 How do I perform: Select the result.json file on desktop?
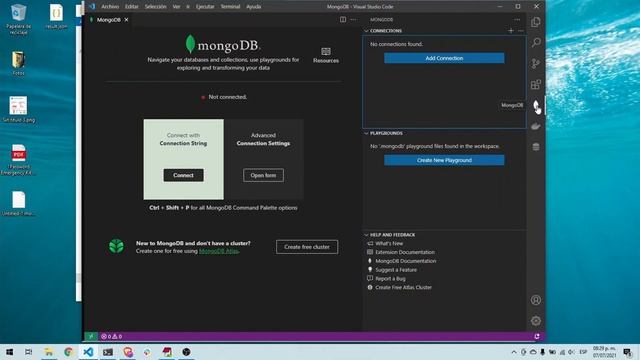[56, 16]
